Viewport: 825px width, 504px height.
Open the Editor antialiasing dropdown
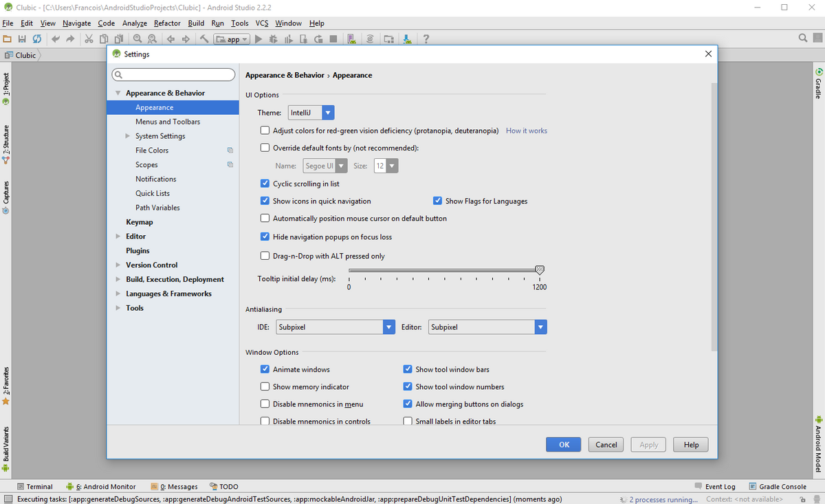pyautogui.click(x=487, y=327)
